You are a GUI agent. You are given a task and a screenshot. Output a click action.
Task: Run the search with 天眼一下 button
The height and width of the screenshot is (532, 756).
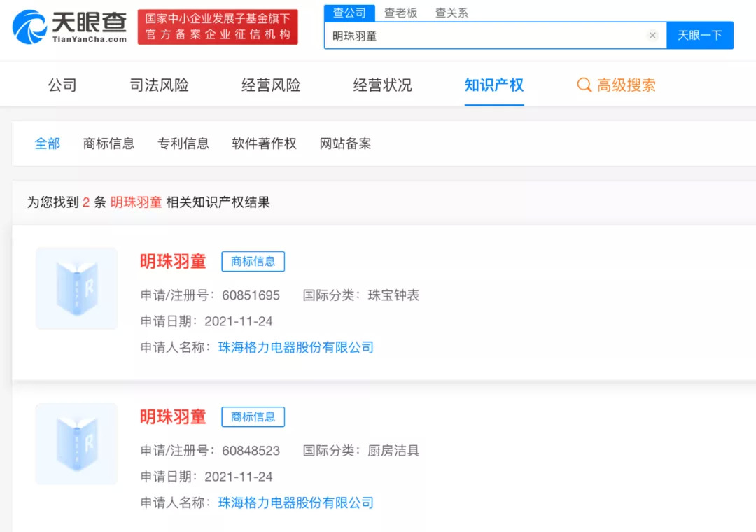point(700,35)
